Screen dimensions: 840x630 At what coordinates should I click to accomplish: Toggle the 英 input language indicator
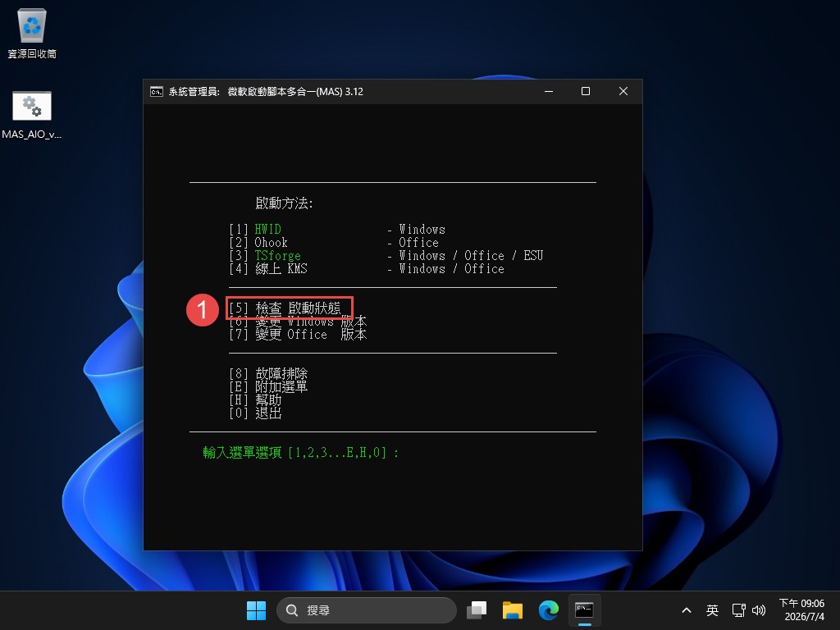pos(712,610)
